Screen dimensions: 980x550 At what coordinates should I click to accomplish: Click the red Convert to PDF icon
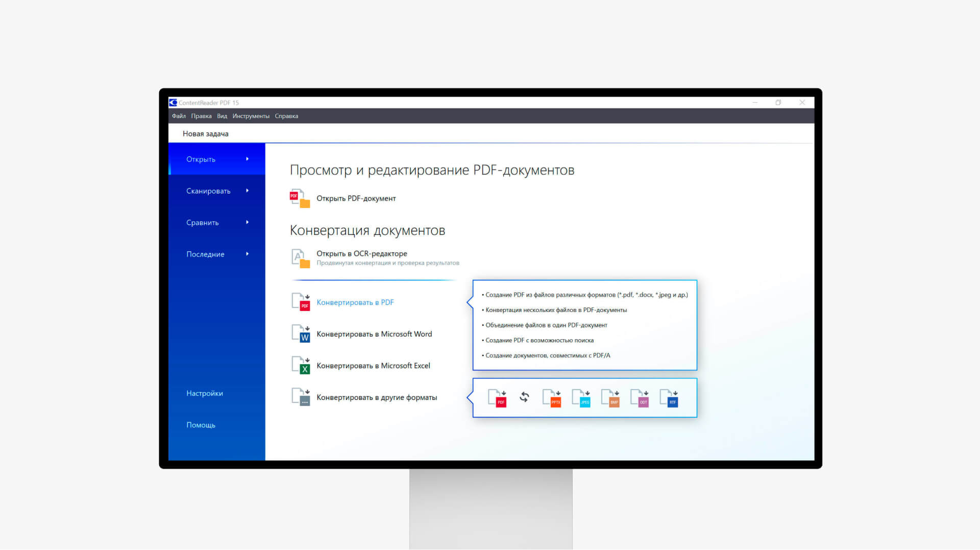[x=301, y=302]
